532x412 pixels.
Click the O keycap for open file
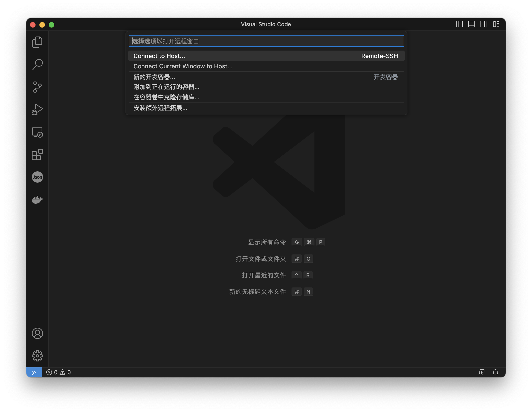coord(308,259)
